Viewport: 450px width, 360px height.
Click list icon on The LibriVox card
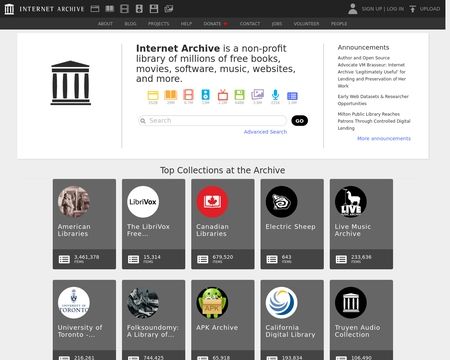click(x=133, y=259)
